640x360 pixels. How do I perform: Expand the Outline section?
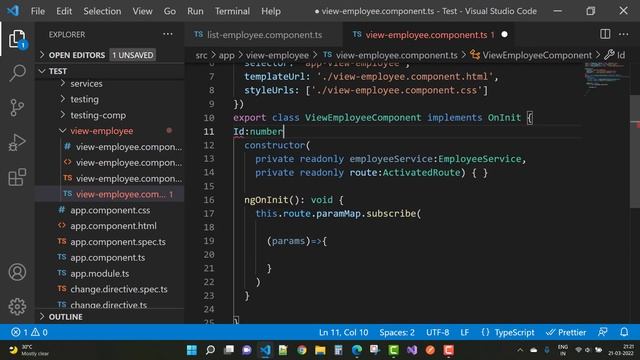65,317
